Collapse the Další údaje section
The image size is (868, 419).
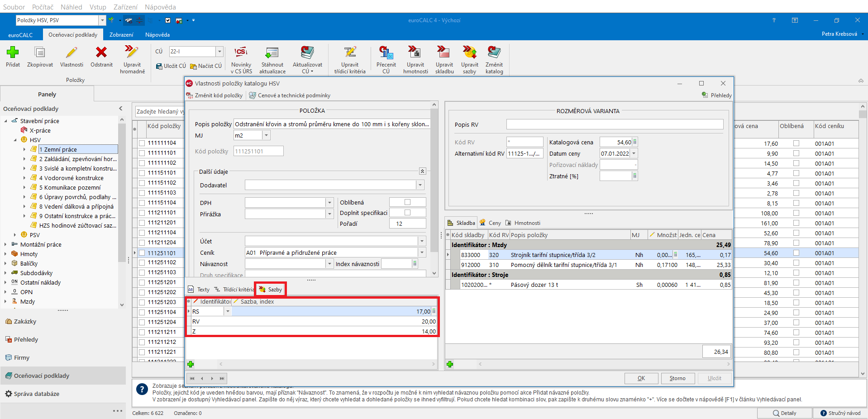coord(422,171)
